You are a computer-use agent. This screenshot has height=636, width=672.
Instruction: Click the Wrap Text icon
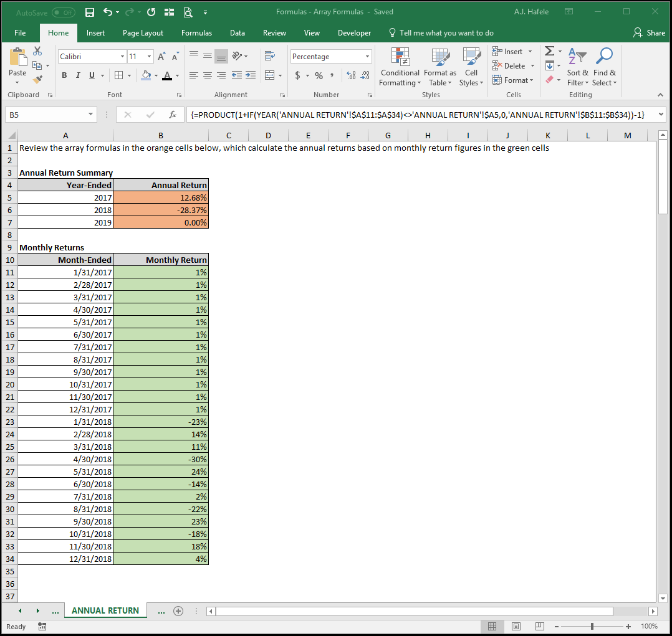[x=269, y=56]
